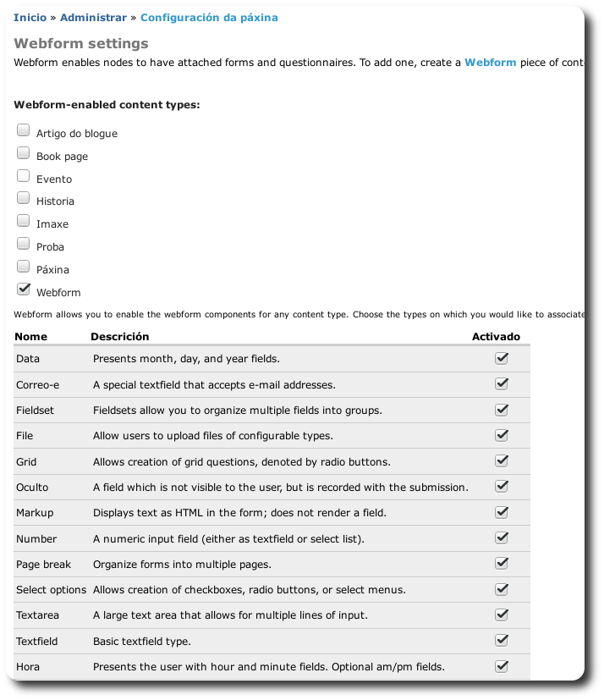Check the Historia content type checkbox
This screenshot has height=700, width=604.
[23, 197]
